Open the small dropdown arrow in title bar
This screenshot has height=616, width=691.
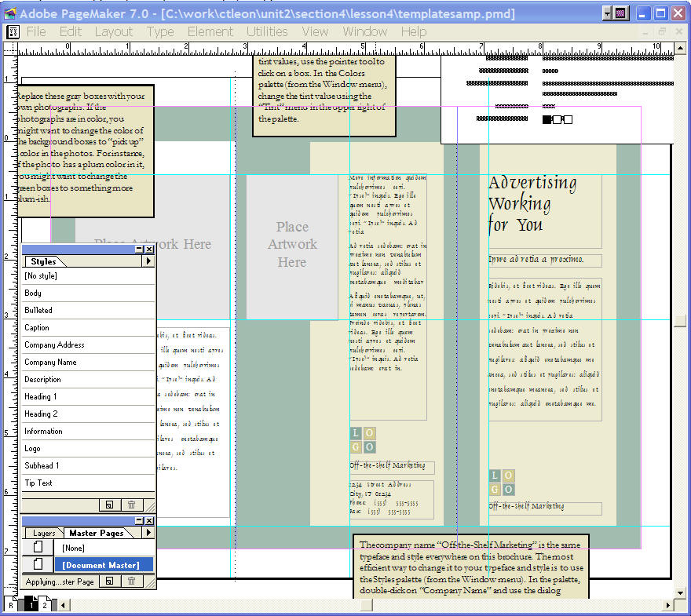click(607, 13)
